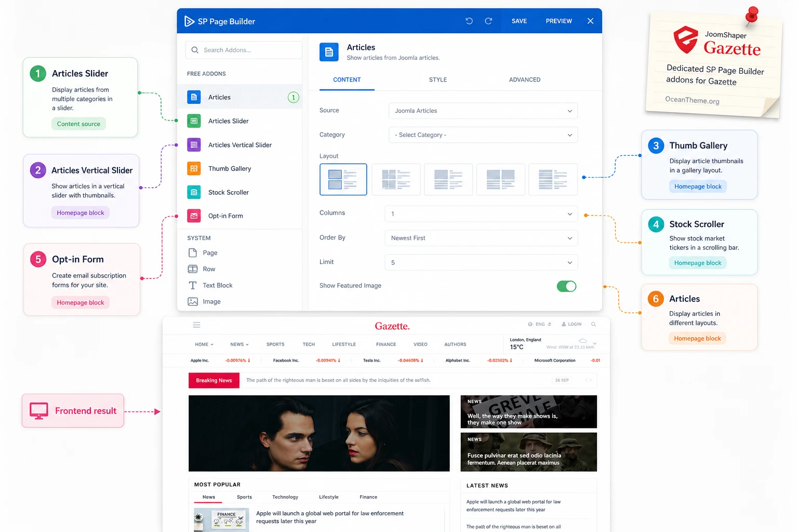The width and height of the screenshot is (798, 532).
Task: Click the Articles count badge showing 1
Action: pyautogui.click(x=294, y=97)
